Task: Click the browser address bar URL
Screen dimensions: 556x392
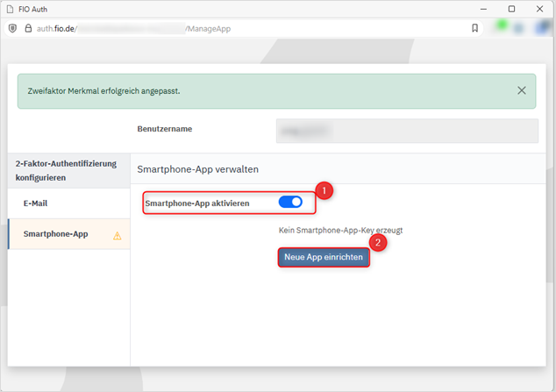Action: coord(132,28)
